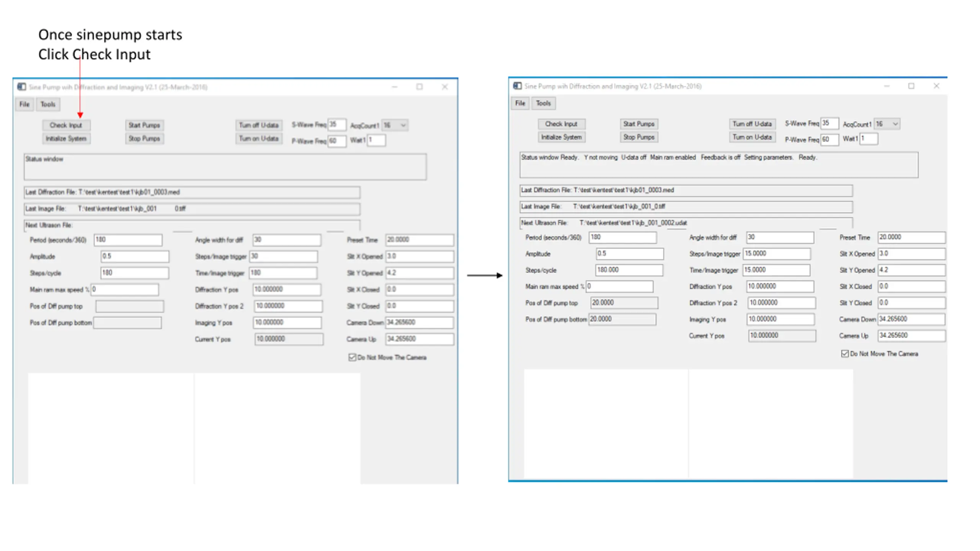980x551 pixels.
Task: Click Wait1 field in left window
Action: click(x=376, y=140)
